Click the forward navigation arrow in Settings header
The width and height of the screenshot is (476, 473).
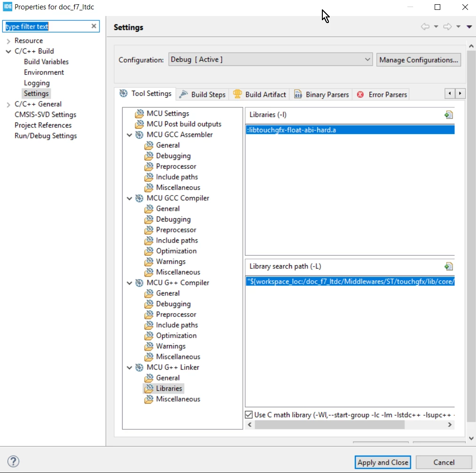(447, 27)
